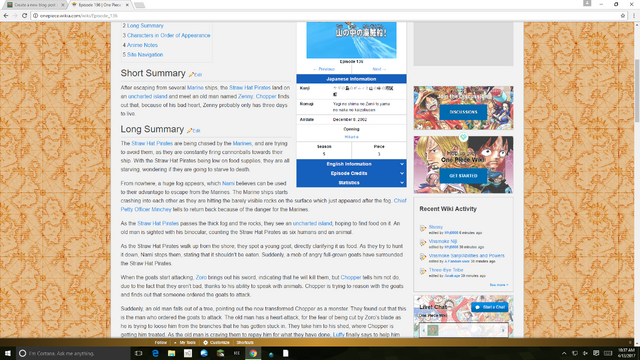Viewport: 640px width, 360px height.
Task: Jump to Anime Notes in contents
Action: [142, 45]
